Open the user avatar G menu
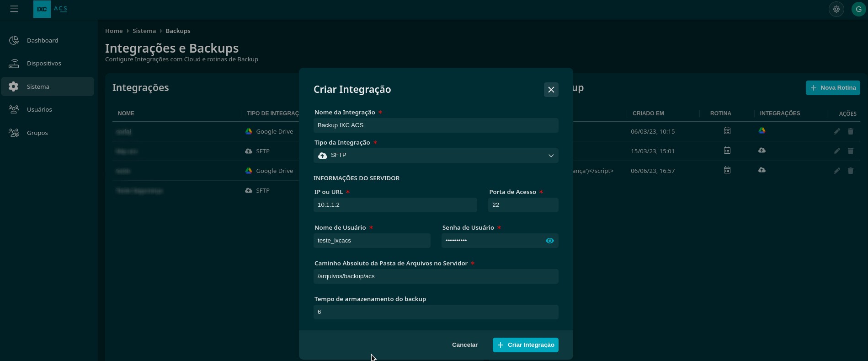868x361 pixels. click(x=858, y=9)
